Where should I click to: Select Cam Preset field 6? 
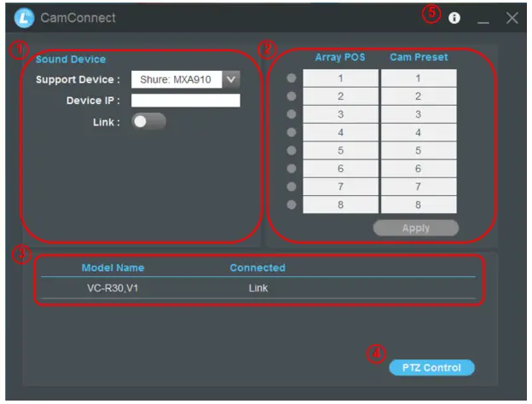[419, 168]
